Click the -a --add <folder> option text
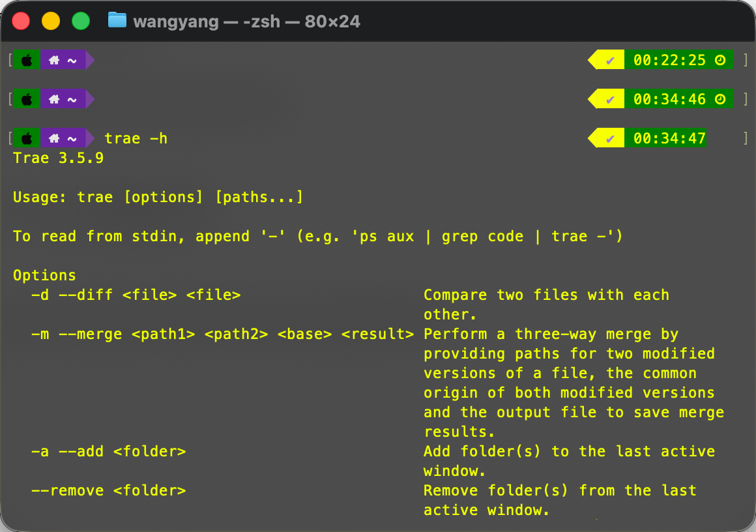756x532 pixels. click(x=108, y=452)
